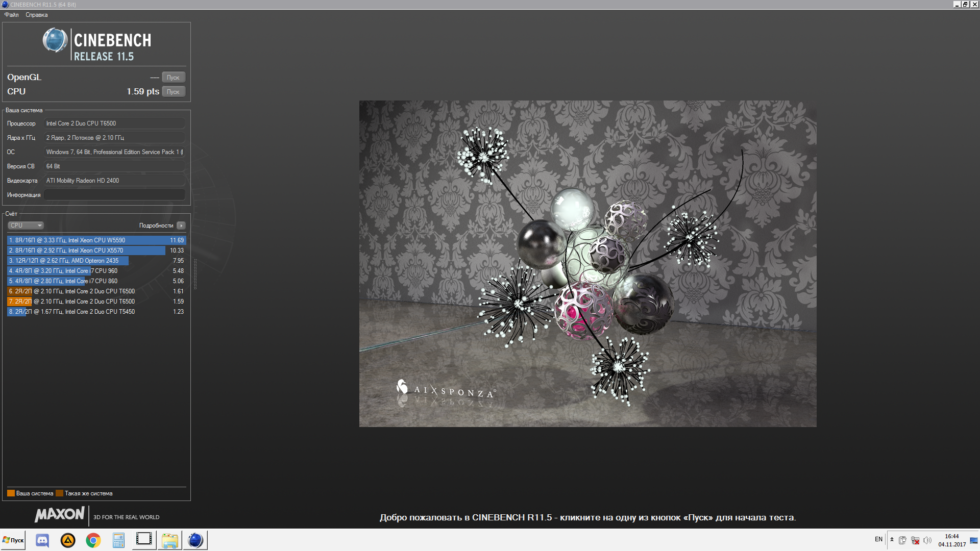Click the EN language indicator
The width and height of the screenshot is (980, 551).
point(878,539)
